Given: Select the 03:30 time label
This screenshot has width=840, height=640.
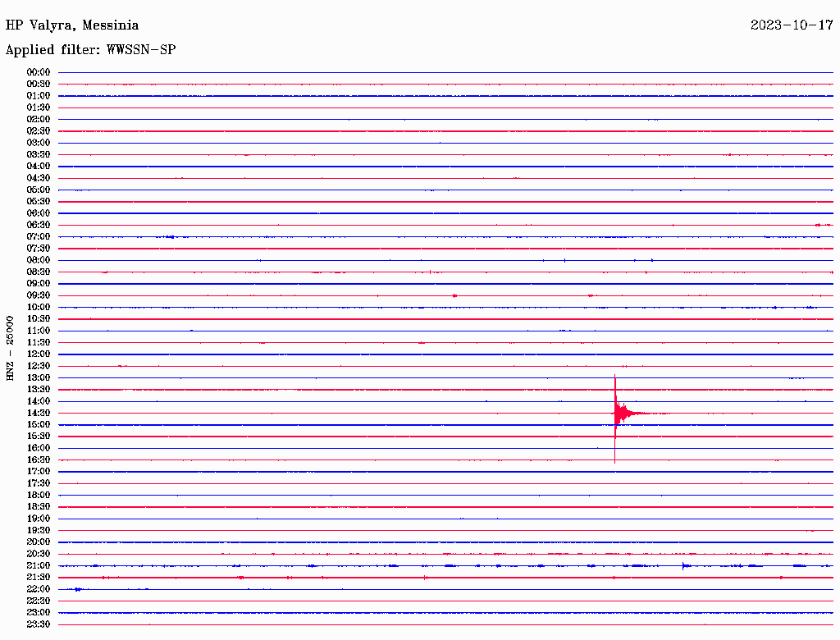Looking at the screenshot, I should click(x=39, y=155).
